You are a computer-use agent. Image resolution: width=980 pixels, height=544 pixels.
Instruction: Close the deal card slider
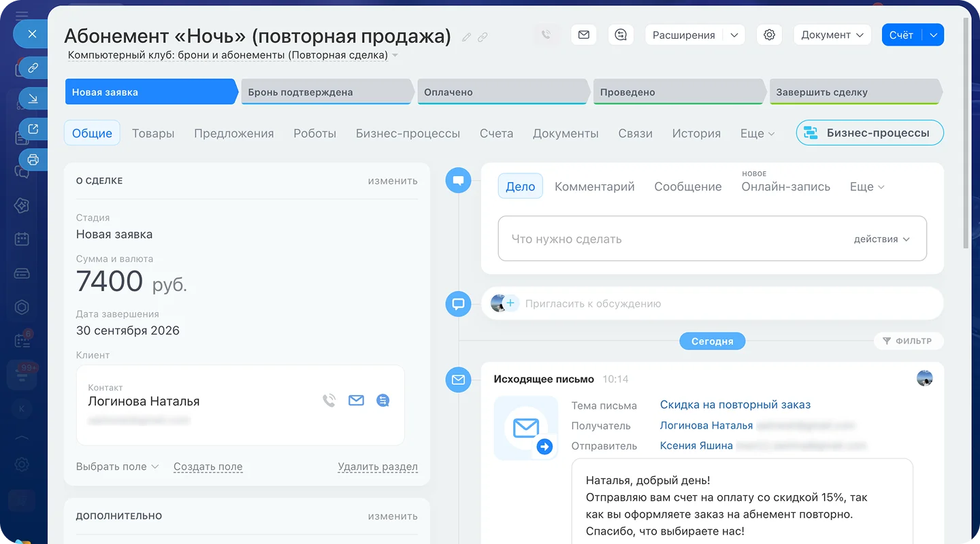[x=32, y=33]
